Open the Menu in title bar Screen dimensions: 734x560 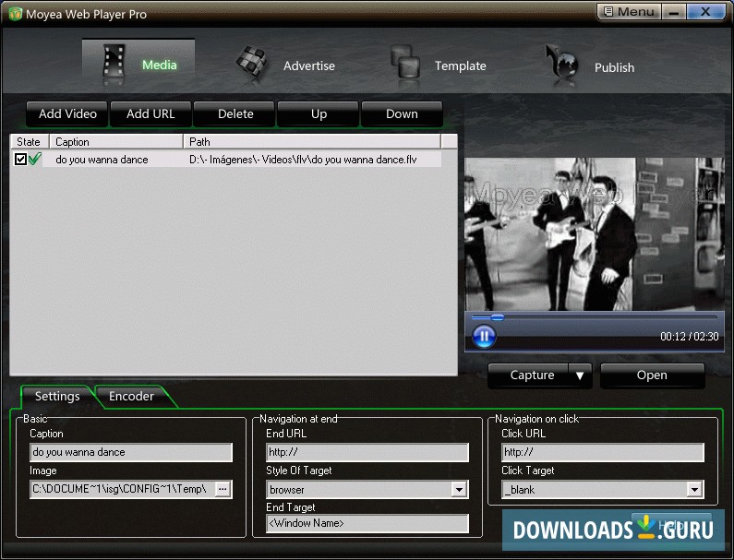(627, 12)
